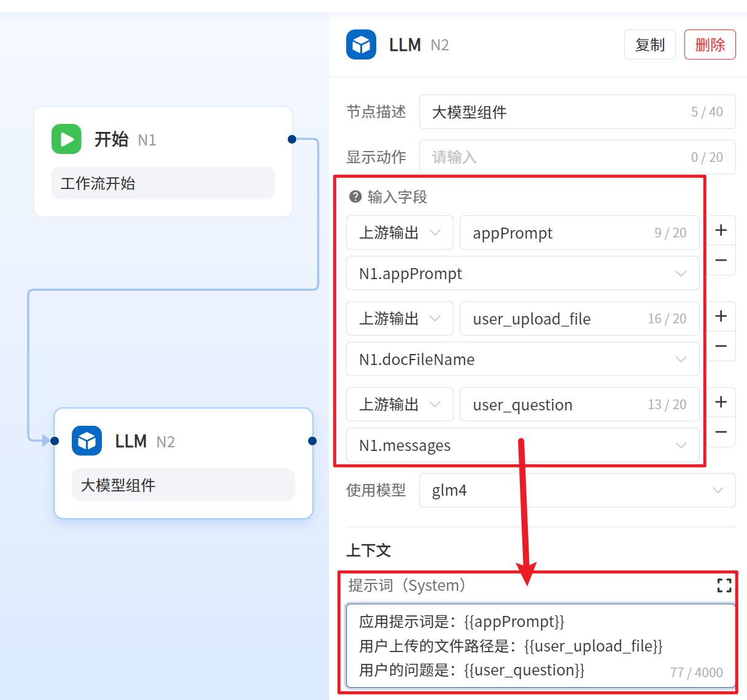Remove the appPrompt input field row
The height and width of the screenshot is (700, 747).
[721, 260]
